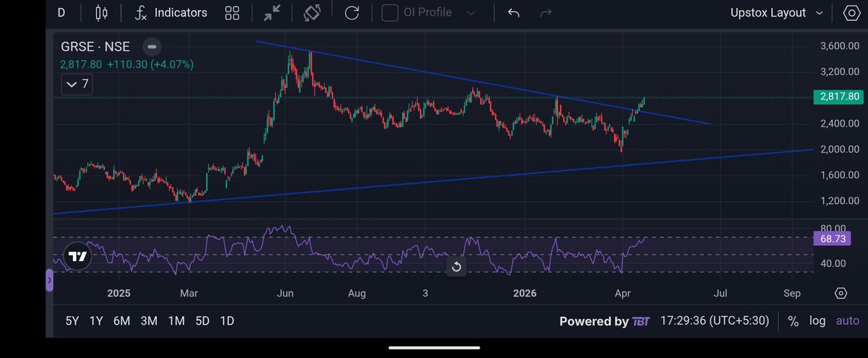The height and width of the screenshot is (358, 868).
Task: Click the 2,000.00 price axis label
Action: click(x=839, y=149)
